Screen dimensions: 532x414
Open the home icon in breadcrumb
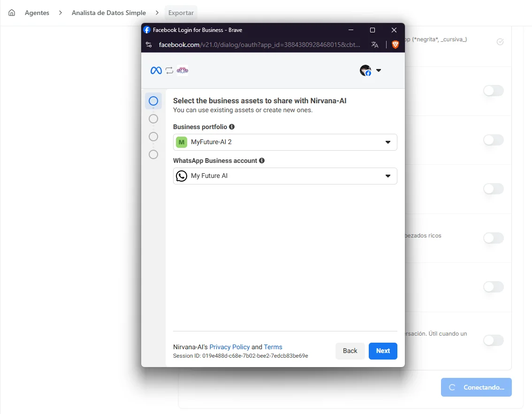12,13
